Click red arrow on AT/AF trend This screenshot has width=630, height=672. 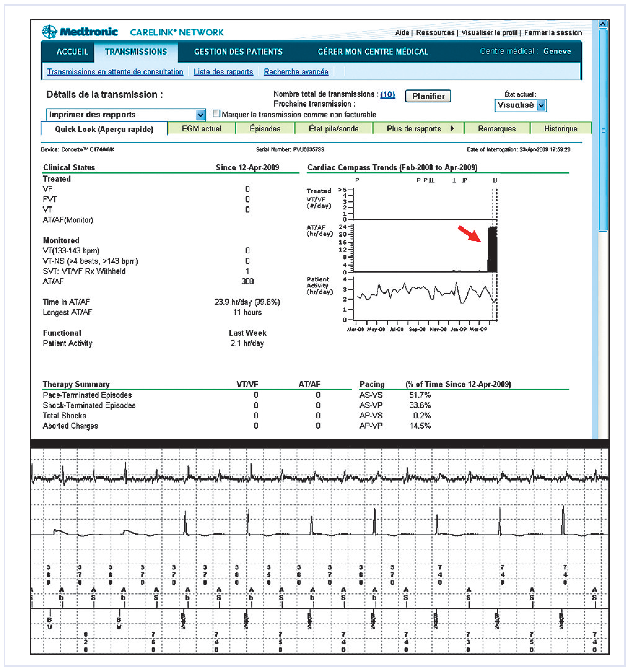[469, 234]
